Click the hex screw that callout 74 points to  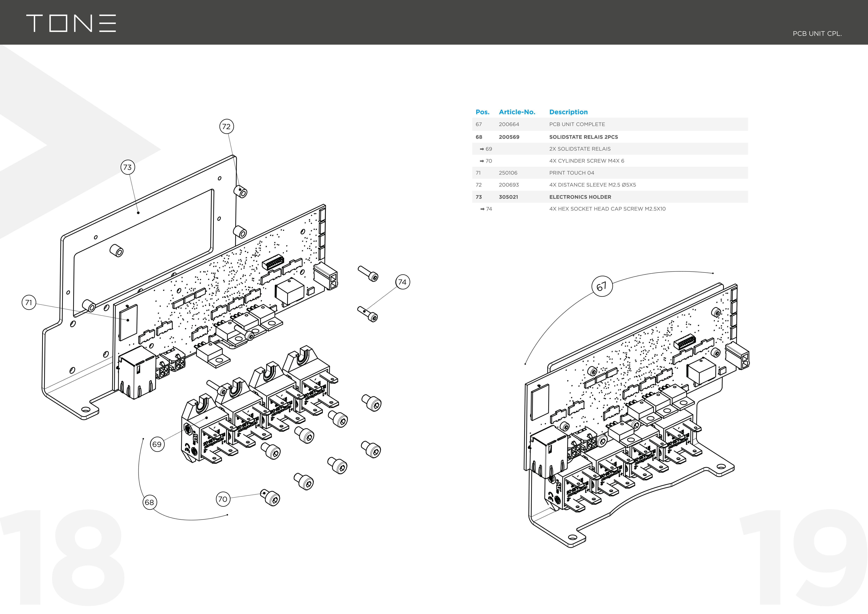(x=368, y=314)
